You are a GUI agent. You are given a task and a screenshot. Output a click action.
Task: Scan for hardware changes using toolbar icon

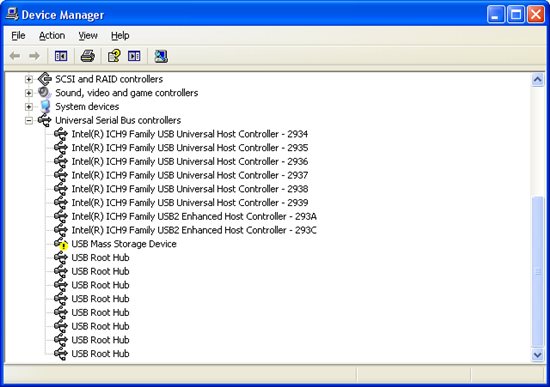(161, 56)
